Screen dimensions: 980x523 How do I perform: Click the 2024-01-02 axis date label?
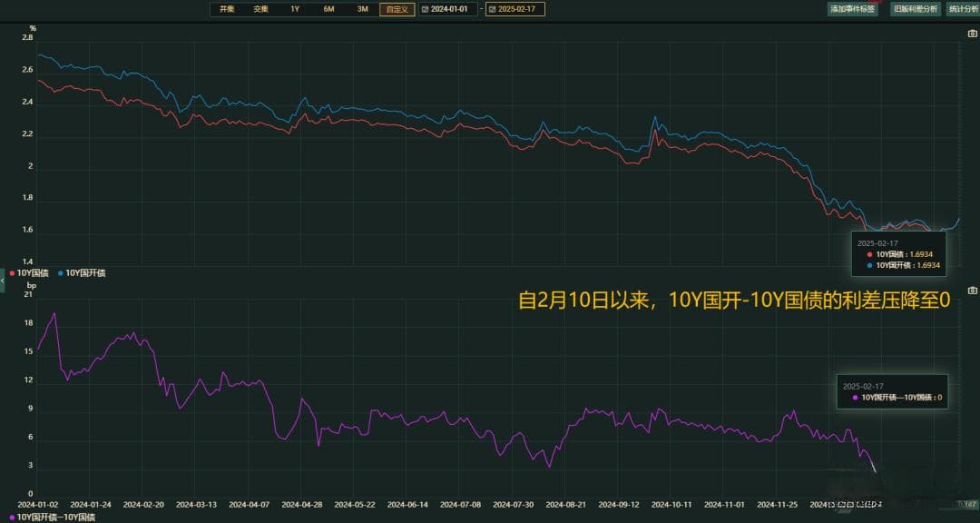[x=38, y=504]
